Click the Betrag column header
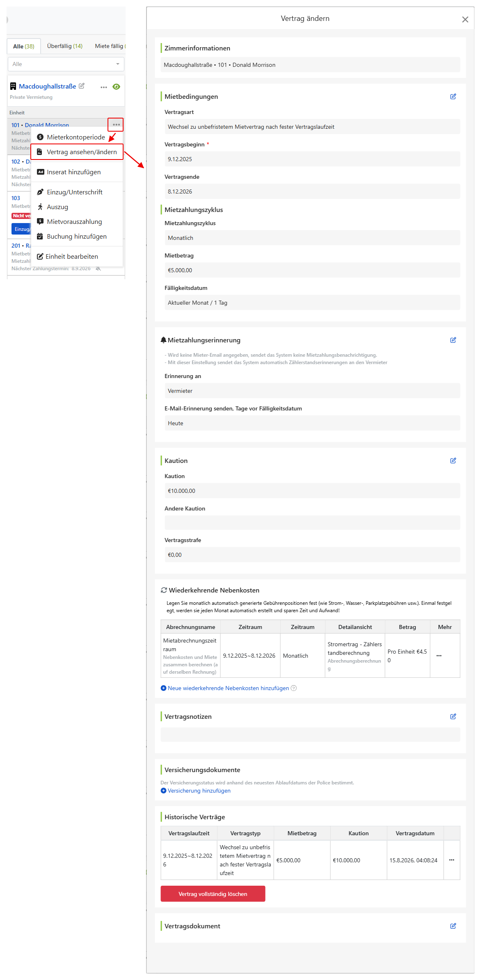 408,627
